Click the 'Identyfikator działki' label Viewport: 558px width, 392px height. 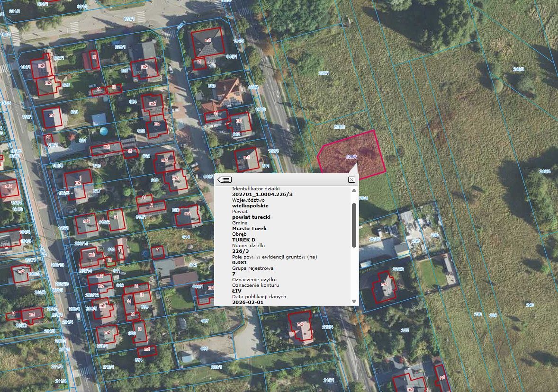click(256, 188)
